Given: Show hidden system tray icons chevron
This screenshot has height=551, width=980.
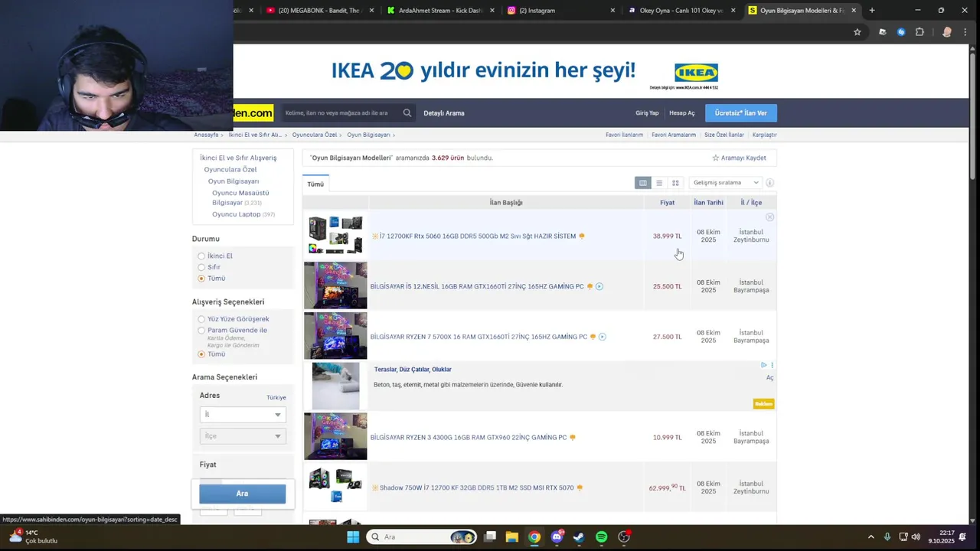Looking at the screenshot, I should pyautogui.click(x=871, y=536).
